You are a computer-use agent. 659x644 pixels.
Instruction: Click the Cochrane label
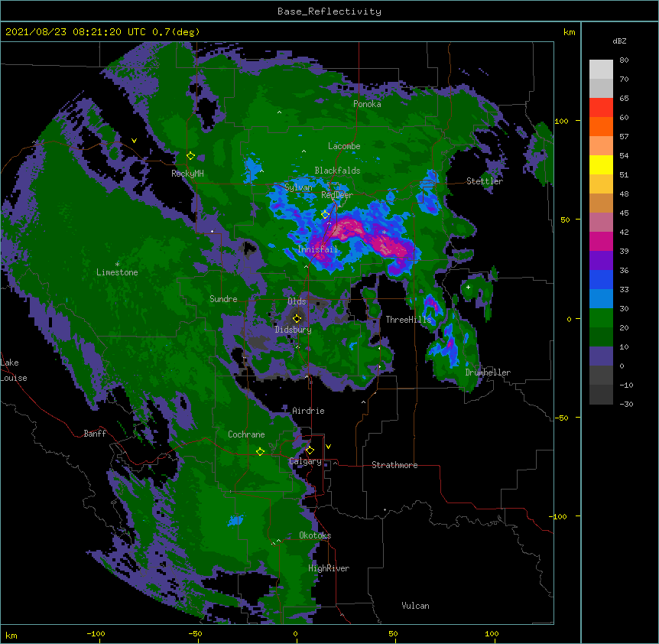click(x=246, y=434)
